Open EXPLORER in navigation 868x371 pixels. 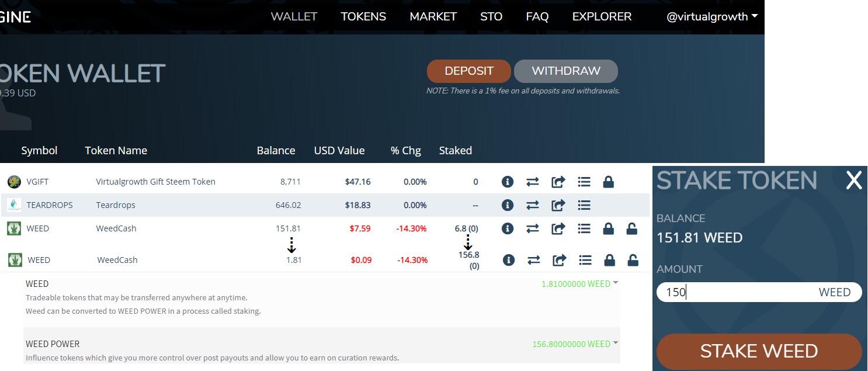(602, 16)
